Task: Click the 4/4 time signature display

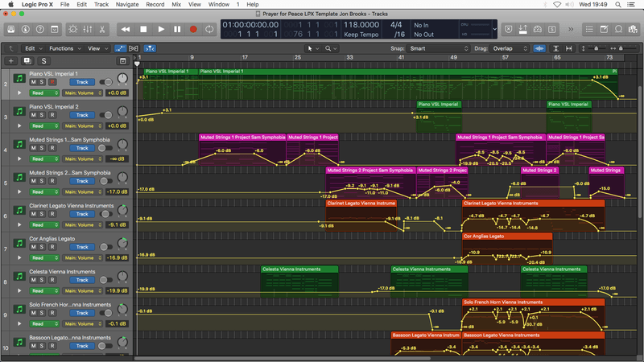Action: [396, 25]
